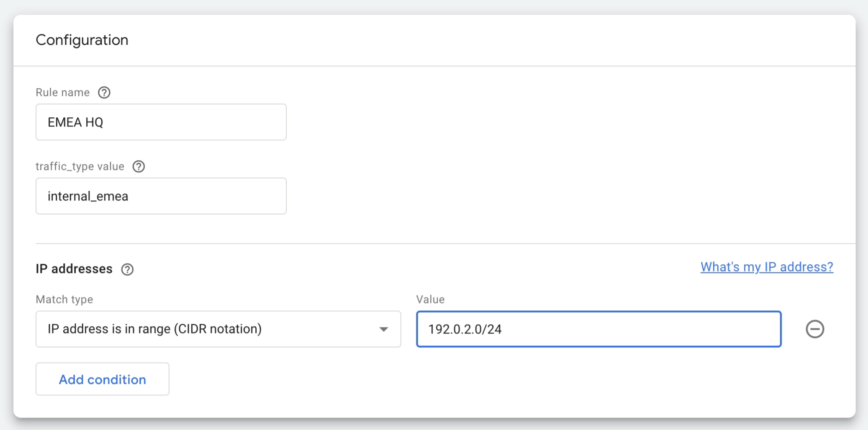Click the help icon near internal_emea field

pyautogui.click(x=139, y=166)
